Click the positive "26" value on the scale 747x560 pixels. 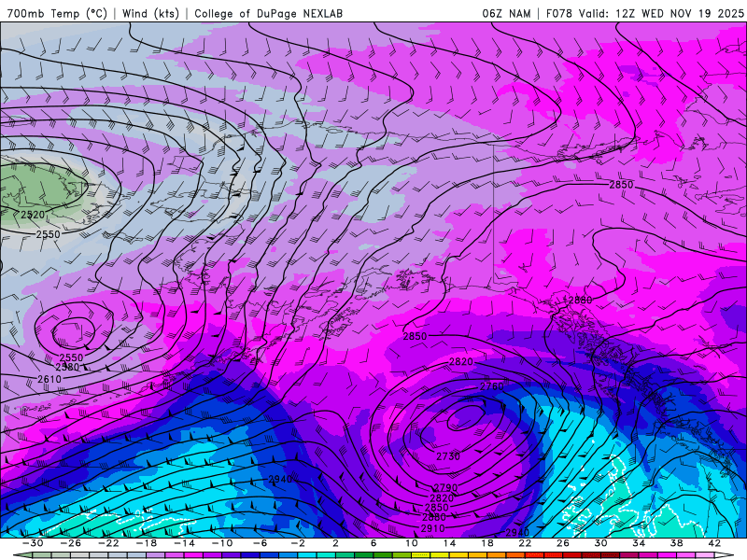[563, 543]
